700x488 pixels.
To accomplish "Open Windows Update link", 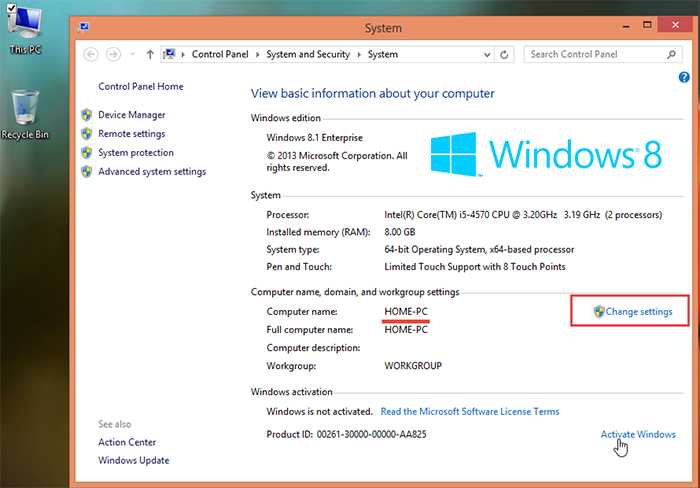I will click(x=133, y=460).
